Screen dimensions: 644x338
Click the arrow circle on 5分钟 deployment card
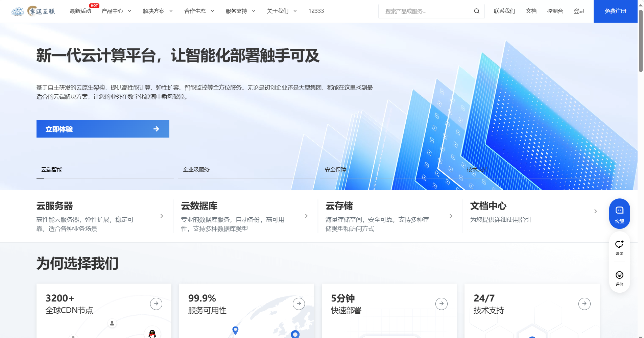(x=442, y=304)
